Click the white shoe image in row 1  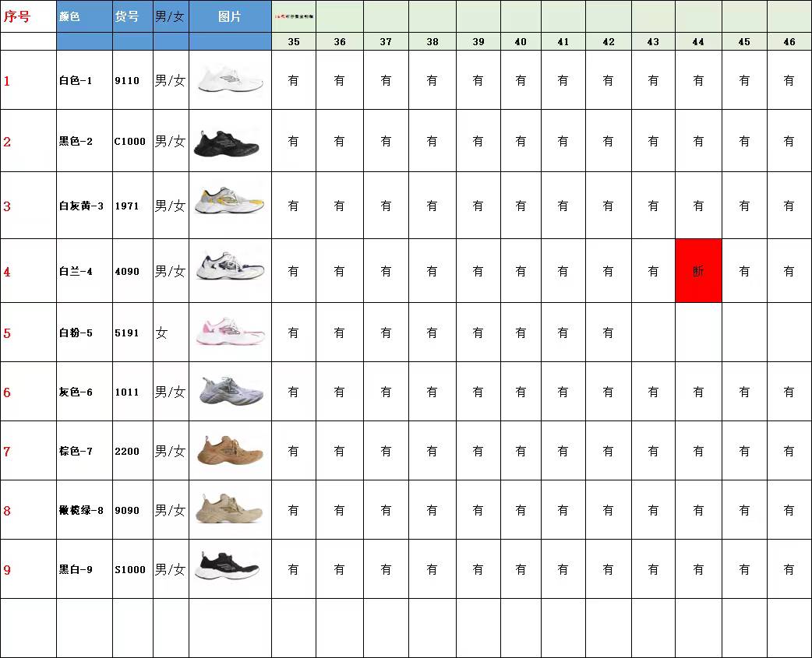coord(230,79)
